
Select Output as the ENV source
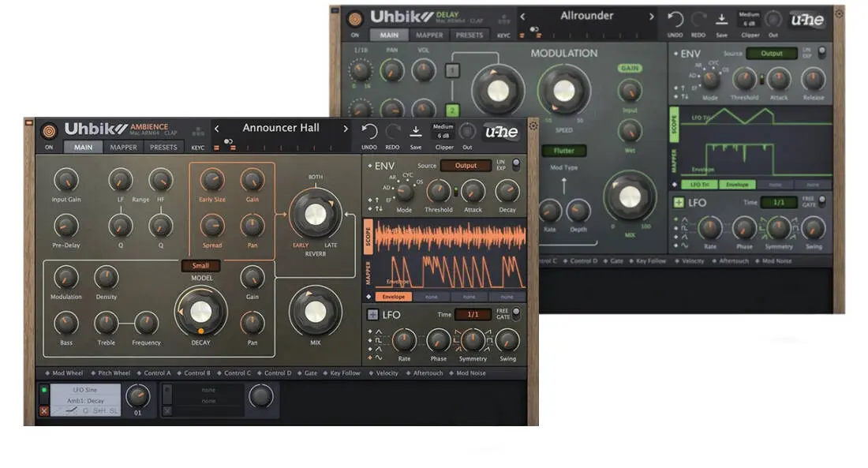click(x=466, y=166)
